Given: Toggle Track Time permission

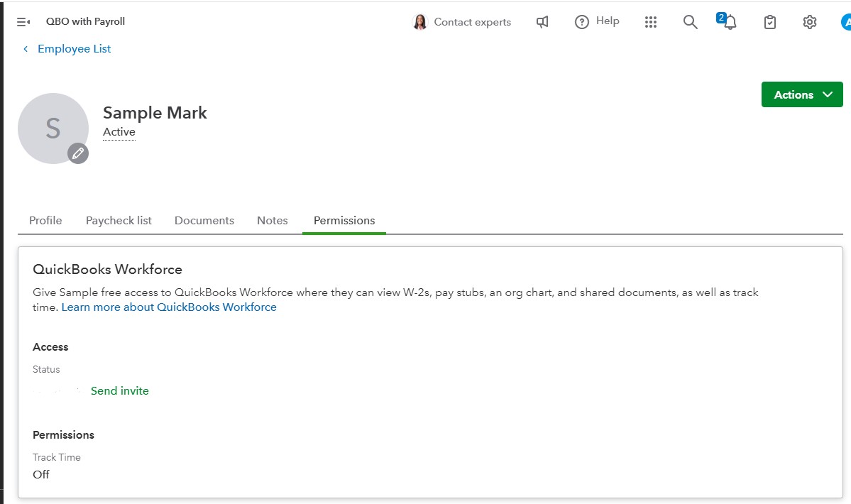Looking at the screenshot, I should pos(41,474).
